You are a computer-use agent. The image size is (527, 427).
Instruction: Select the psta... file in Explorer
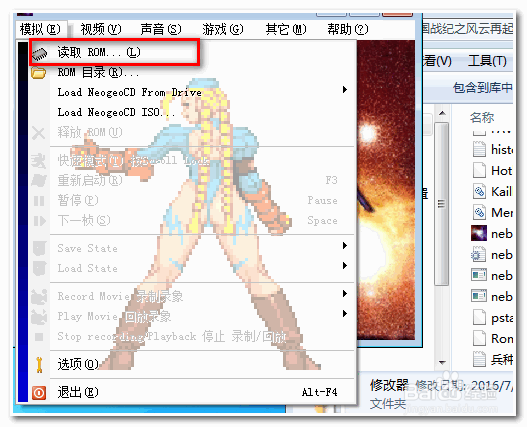[x=492, y=317]
